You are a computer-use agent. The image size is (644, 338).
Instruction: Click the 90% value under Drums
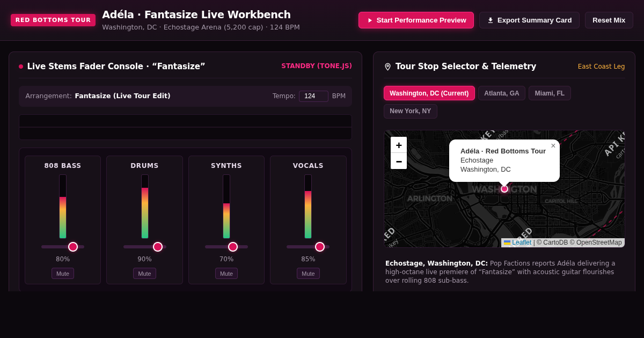(144, 259)
